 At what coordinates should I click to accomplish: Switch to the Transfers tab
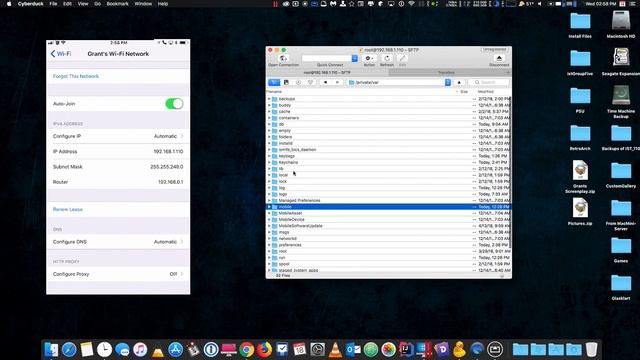446,73
